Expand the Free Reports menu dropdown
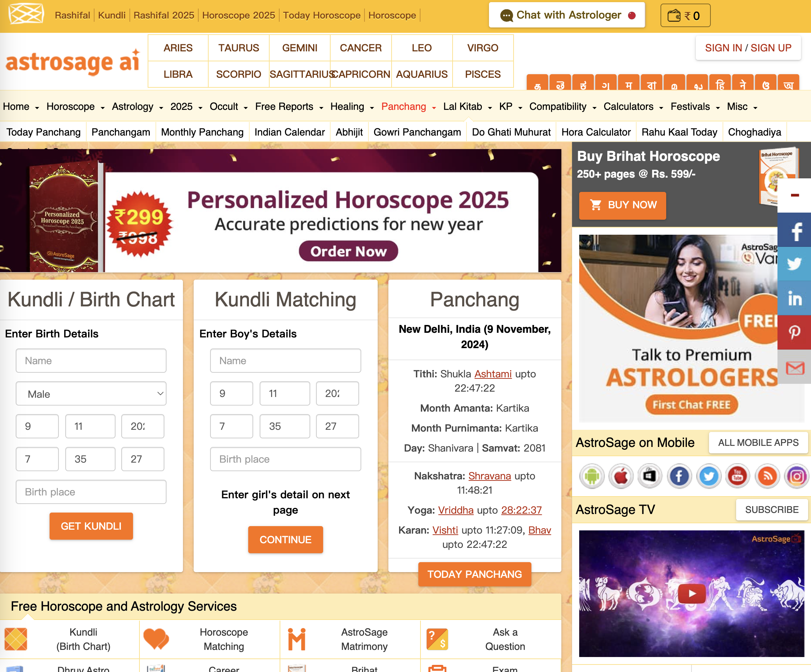This screenshot has height=672, width=811. click(289, 107)
